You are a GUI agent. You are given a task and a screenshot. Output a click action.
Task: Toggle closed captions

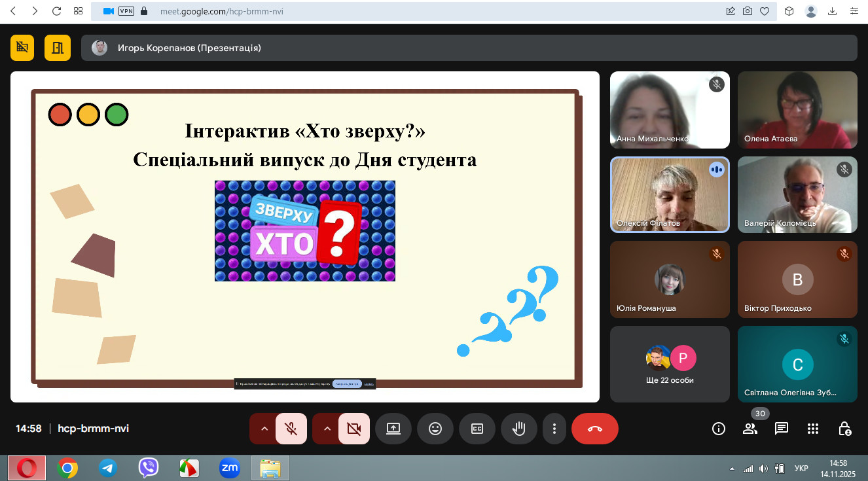(477, 429)
